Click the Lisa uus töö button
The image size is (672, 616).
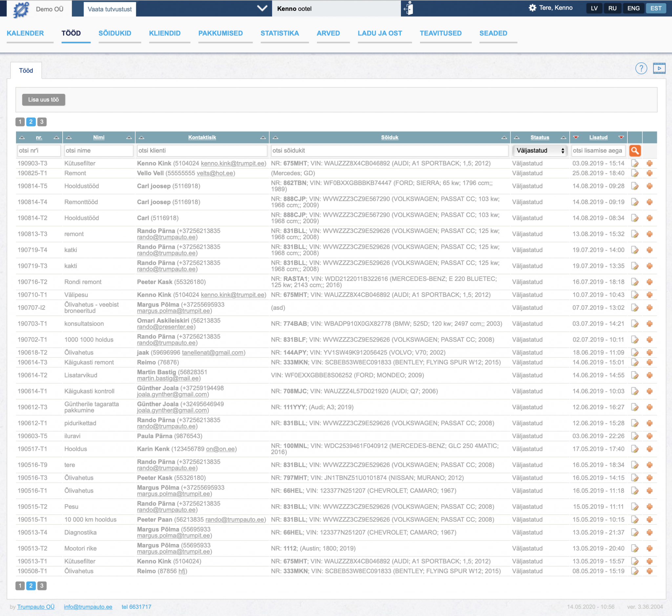click(43, 100)
